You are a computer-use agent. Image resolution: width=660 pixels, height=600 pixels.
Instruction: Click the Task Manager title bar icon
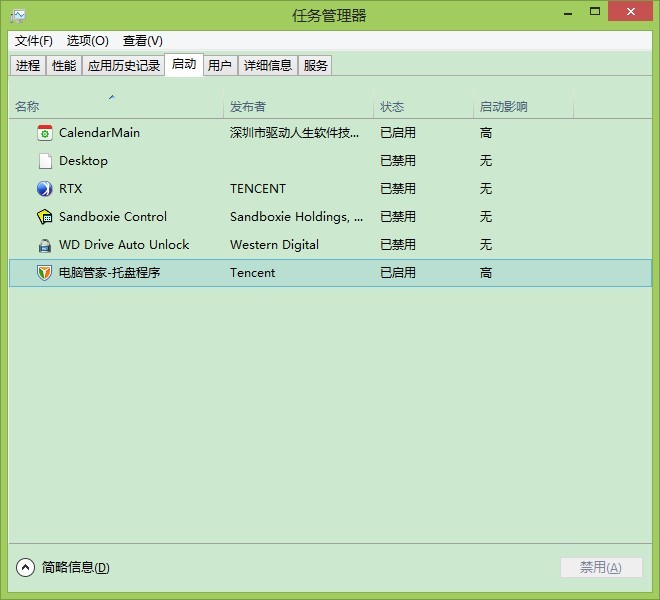pos(17,15)
